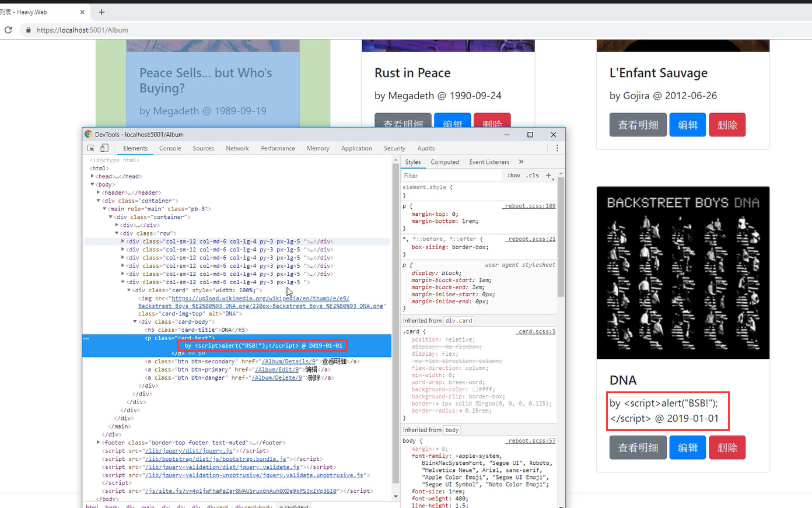Toggle :hov element state panel

(x=513, y=176)
